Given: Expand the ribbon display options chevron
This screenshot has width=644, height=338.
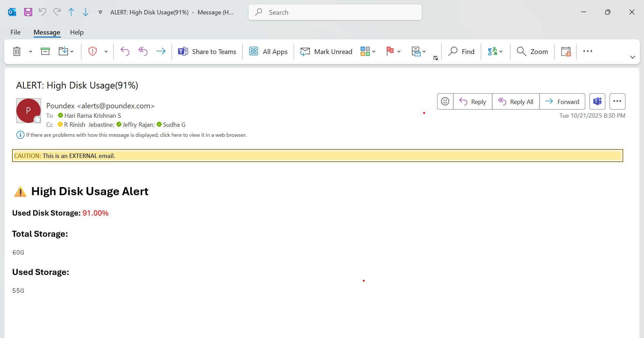Looking at the screenshot, I should click(633, 57).
